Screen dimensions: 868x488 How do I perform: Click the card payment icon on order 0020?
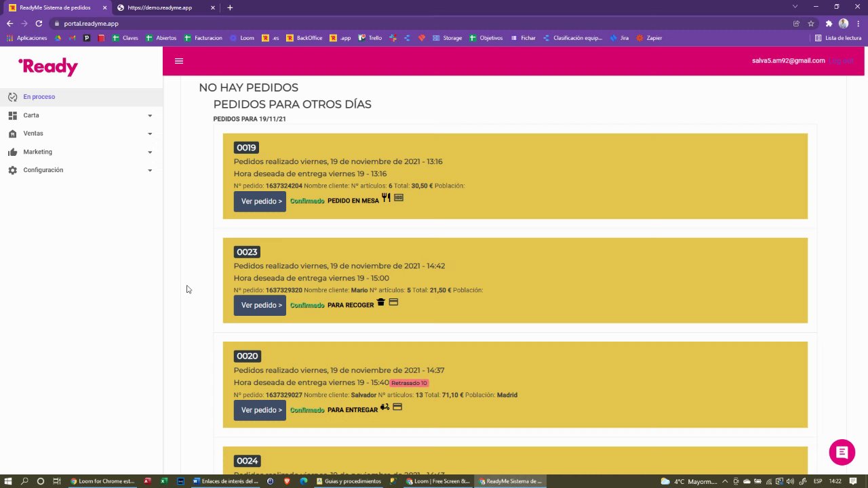coord(397,407)
